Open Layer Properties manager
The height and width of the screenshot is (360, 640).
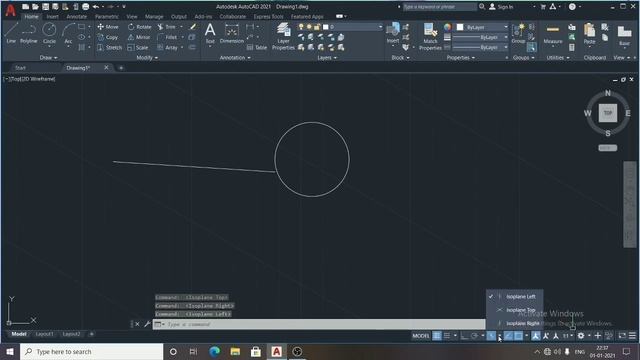pyautogui.click(x=283, y=36)
